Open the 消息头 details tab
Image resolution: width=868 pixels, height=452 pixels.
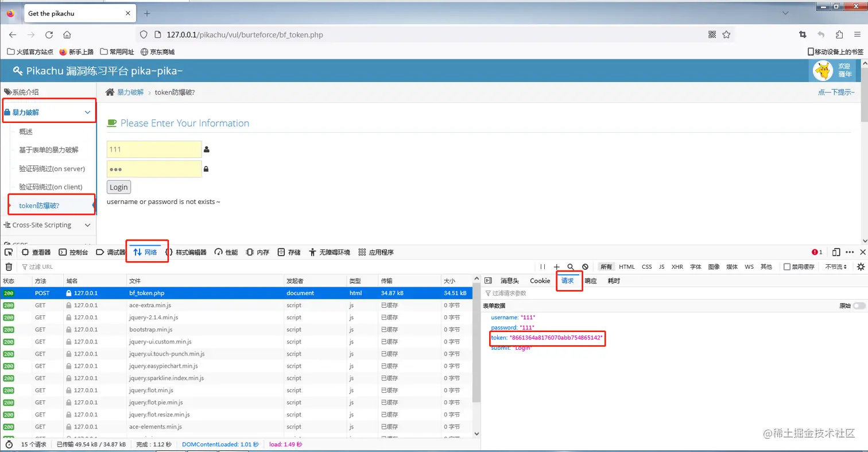[x=510, y=281]
